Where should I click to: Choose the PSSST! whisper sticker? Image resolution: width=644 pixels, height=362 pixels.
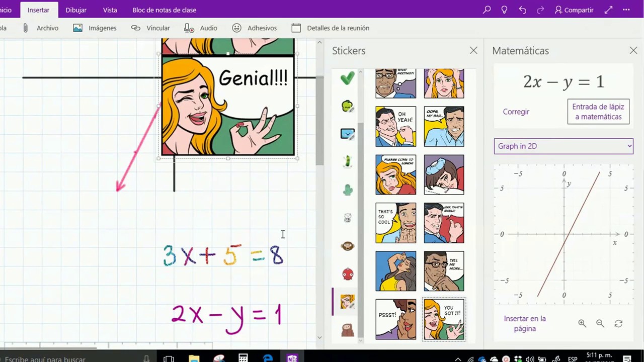[x=396, y=319]
